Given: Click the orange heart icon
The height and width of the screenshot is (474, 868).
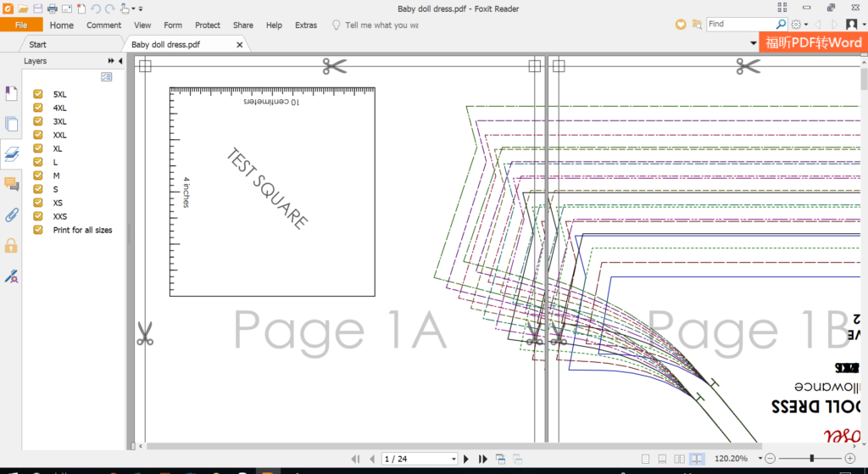Looking at the screenshot, I should 681,25.
